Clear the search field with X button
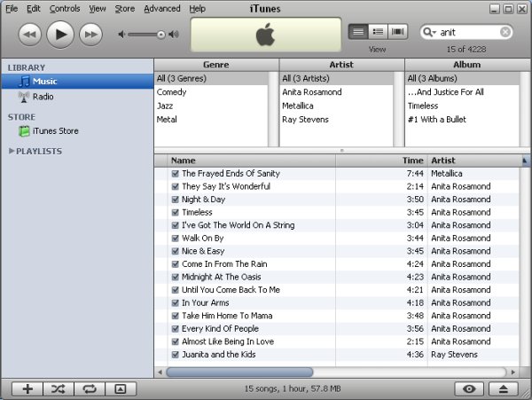The width and height of the screenshot is (532, 400). pos(505,32)
